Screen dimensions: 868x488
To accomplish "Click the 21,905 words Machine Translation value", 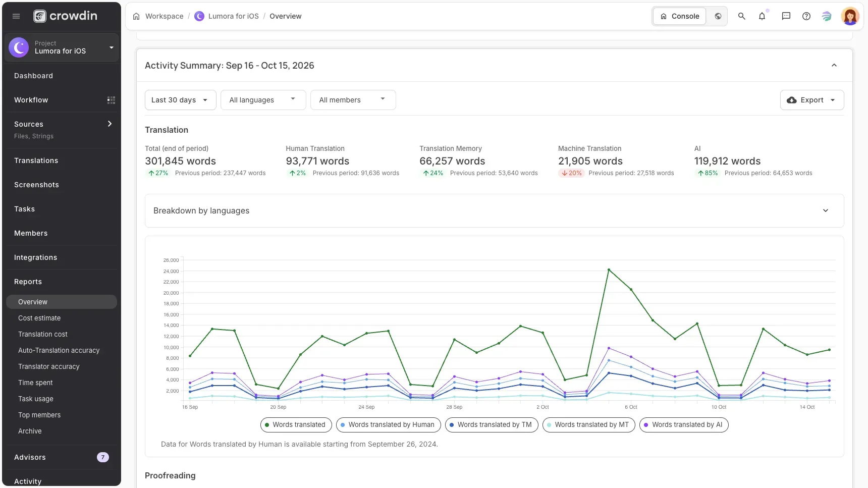I will click(590, 161).
